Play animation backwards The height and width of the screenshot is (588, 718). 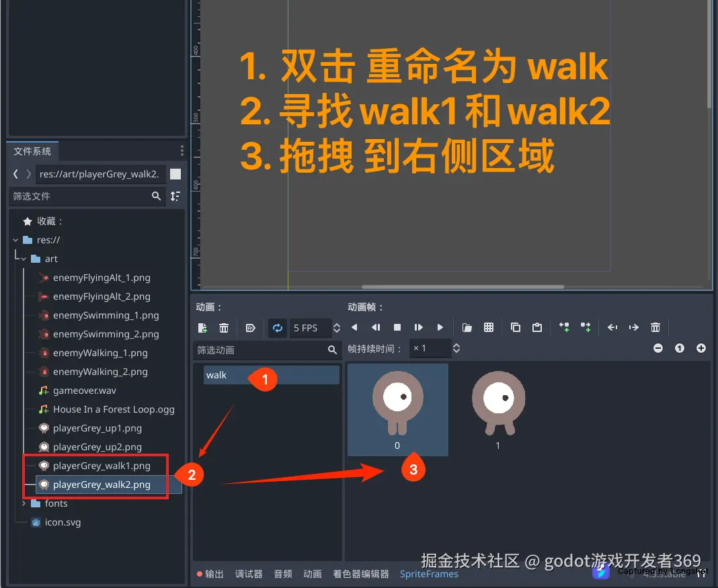click(354, 327)
